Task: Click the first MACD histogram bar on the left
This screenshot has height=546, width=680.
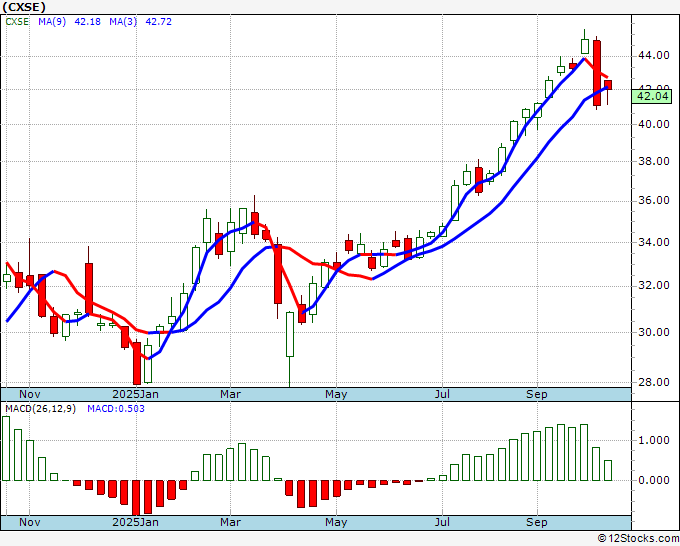Action: (6, 448)
